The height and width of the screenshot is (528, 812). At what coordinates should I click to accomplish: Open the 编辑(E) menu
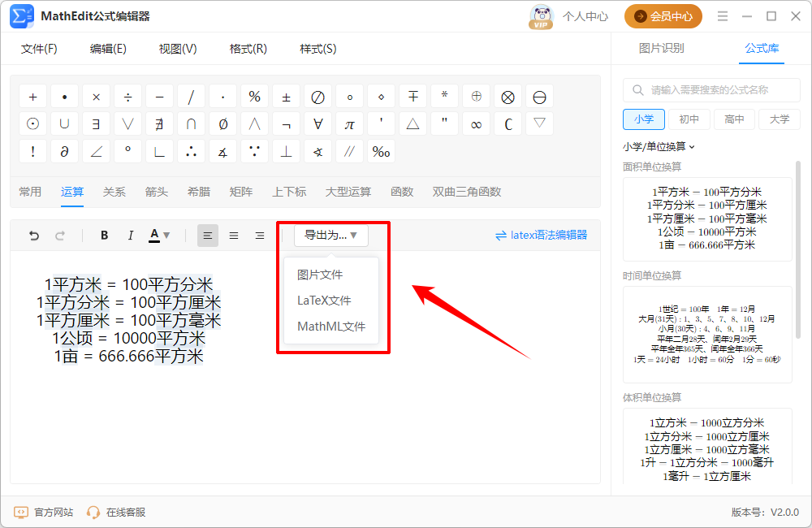pyautogui.click(x=108, y=49)
